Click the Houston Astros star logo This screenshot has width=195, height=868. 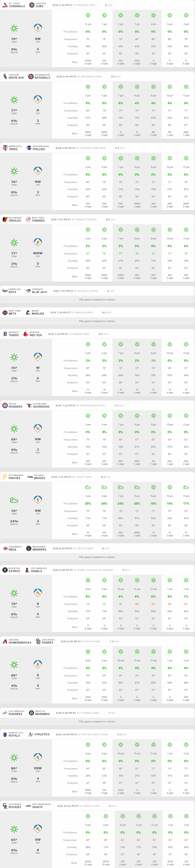point(5,570)
